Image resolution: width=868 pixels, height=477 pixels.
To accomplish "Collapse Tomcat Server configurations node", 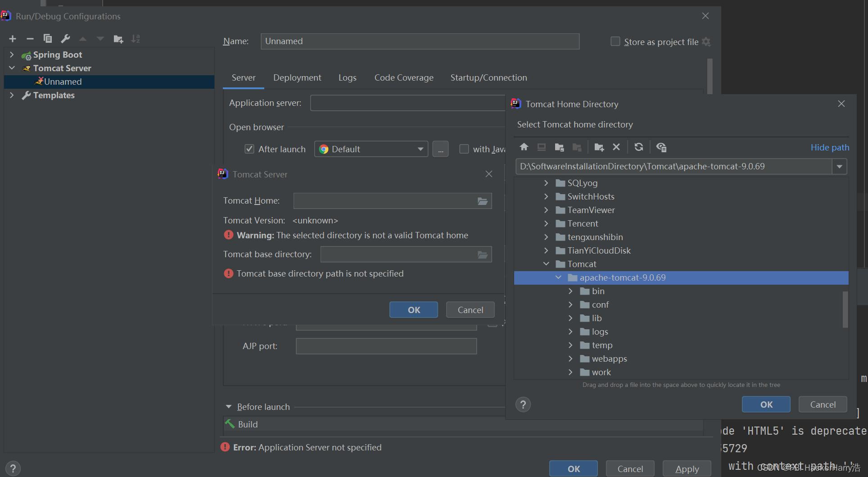I will pyautogui.click(x=12, y=68).
